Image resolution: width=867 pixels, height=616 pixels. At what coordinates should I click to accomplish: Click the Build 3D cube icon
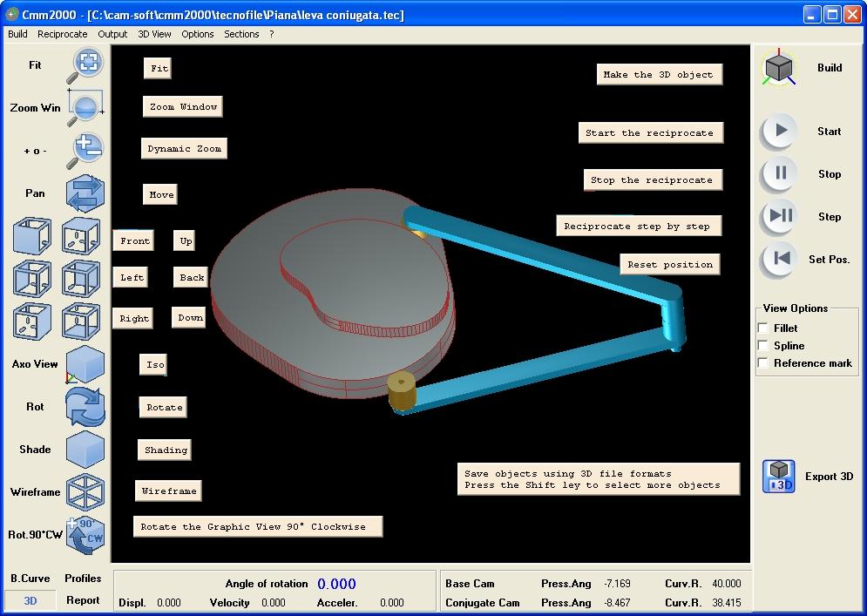coord(779,68)
